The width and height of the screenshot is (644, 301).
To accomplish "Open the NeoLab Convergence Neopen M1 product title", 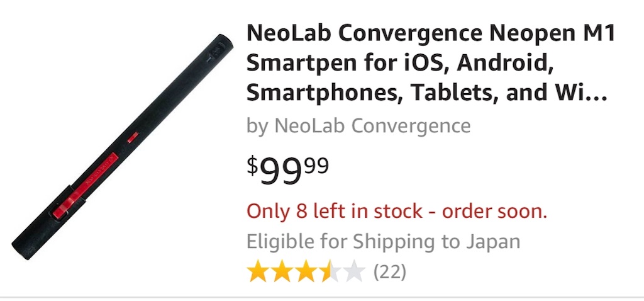I will (x=430, y=33).
